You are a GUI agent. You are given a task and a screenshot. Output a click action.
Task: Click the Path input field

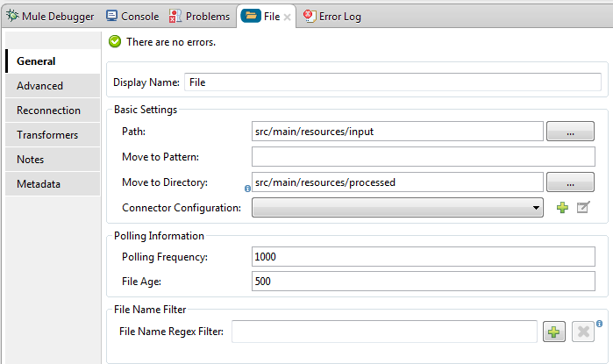(x=397, y=132)
